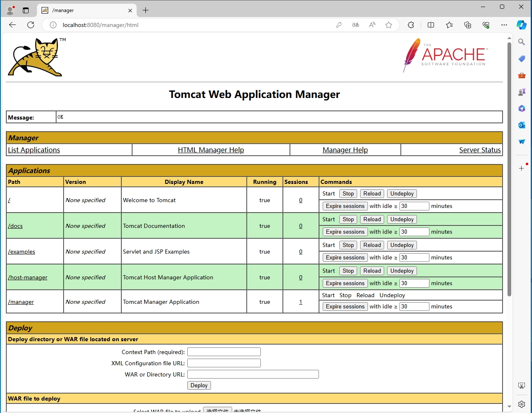Open the favorites list icon

449,25
